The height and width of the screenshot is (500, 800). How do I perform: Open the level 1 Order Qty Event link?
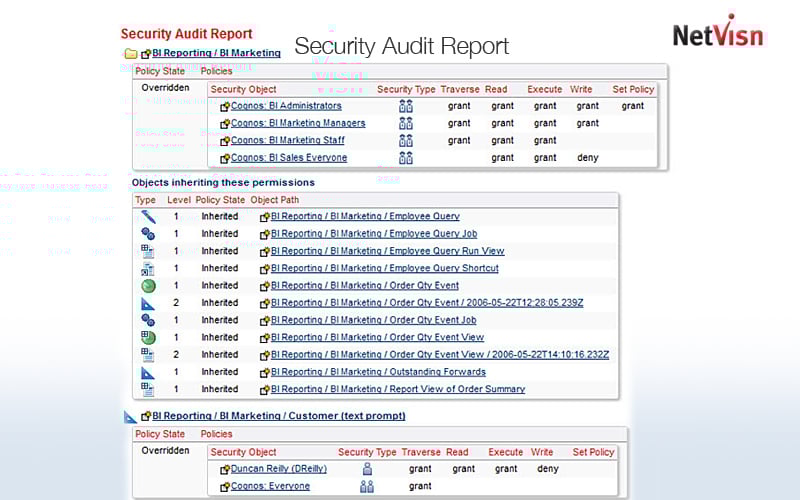365,285
